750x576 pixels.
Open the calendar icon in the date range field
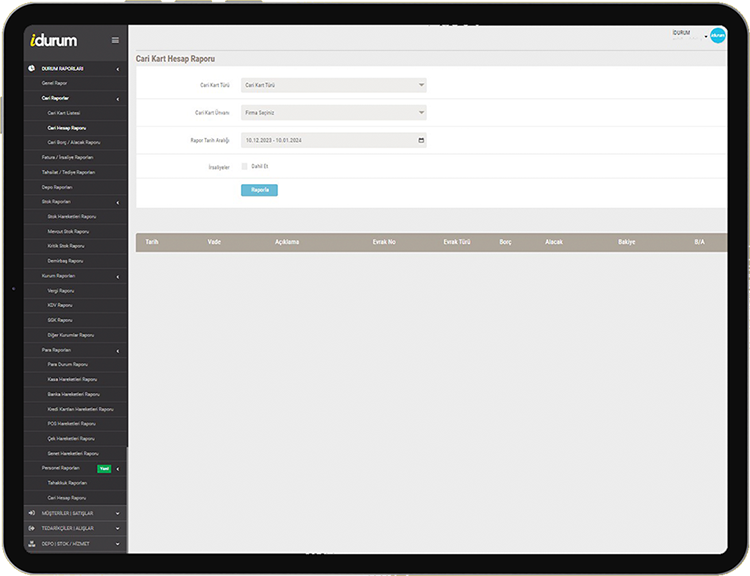point(421,140)
